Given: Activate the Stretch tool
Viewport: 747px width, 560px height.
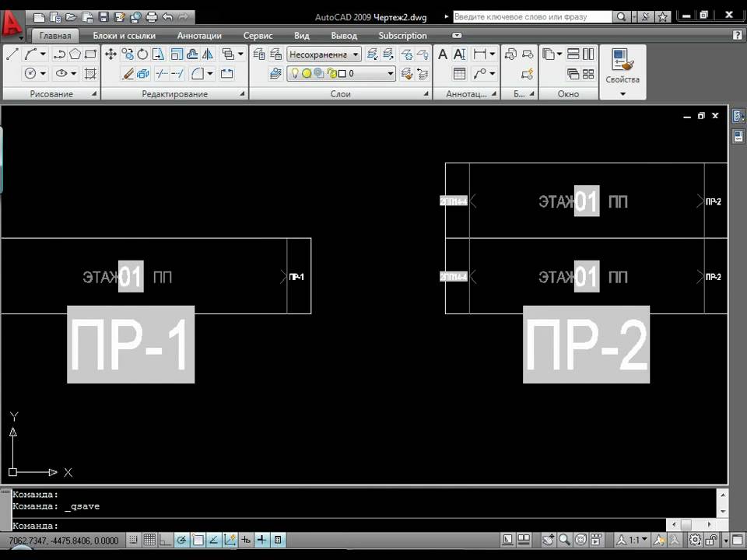Looking at the screenshot, I should tap(158, 54).
